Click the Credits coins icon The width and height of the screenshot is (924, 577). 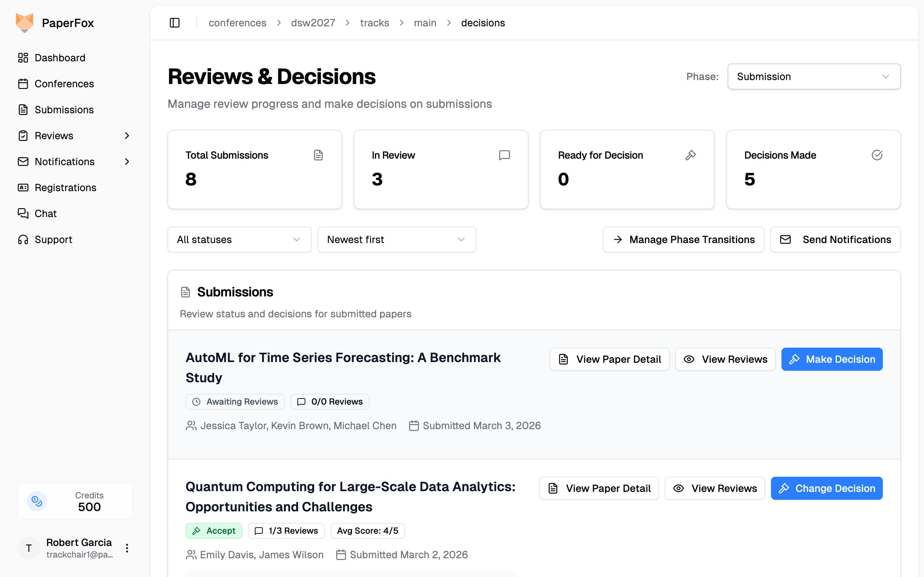tap(37, 501)
